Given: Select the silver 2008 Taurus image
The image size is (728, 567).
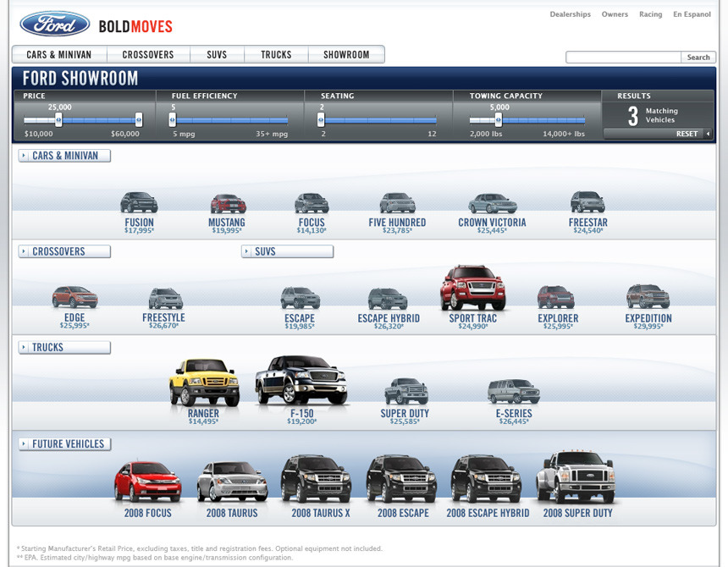Looking at the screenshot, I should tap(232, 482).
